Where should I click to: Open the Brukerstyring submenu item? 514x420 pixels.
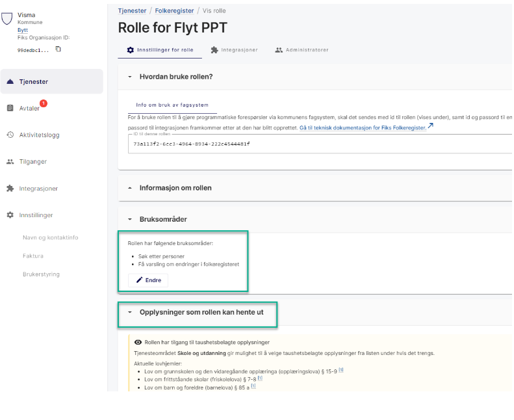[x=41, y=274]
